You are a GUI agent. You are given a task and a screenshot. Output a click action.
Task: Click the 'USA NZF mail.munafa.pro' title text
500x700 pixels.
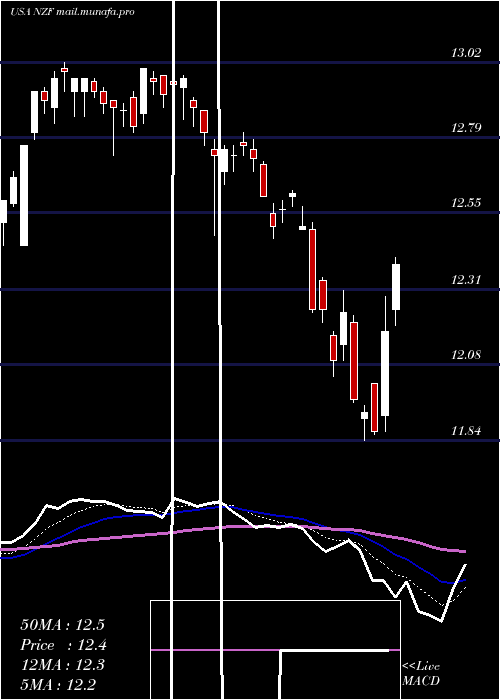[x=72, y=12]
